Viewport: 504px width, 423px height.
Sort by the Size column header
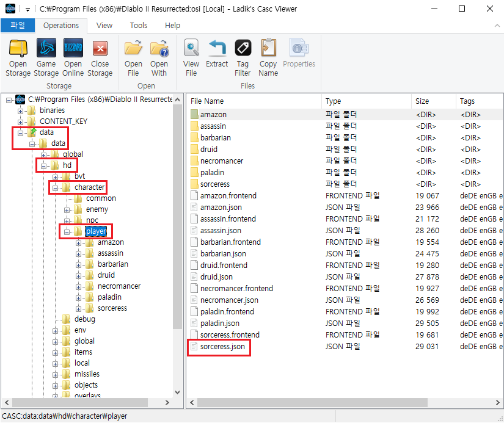tap(434, 101)
